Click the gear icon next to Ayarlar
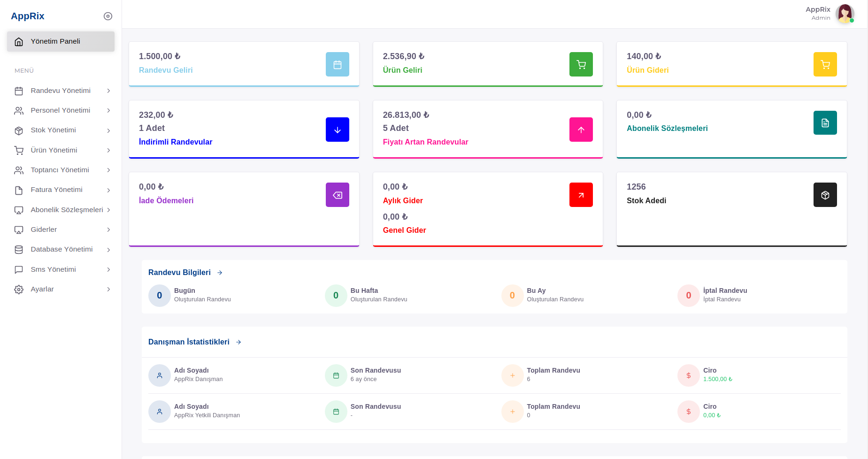 19,290
